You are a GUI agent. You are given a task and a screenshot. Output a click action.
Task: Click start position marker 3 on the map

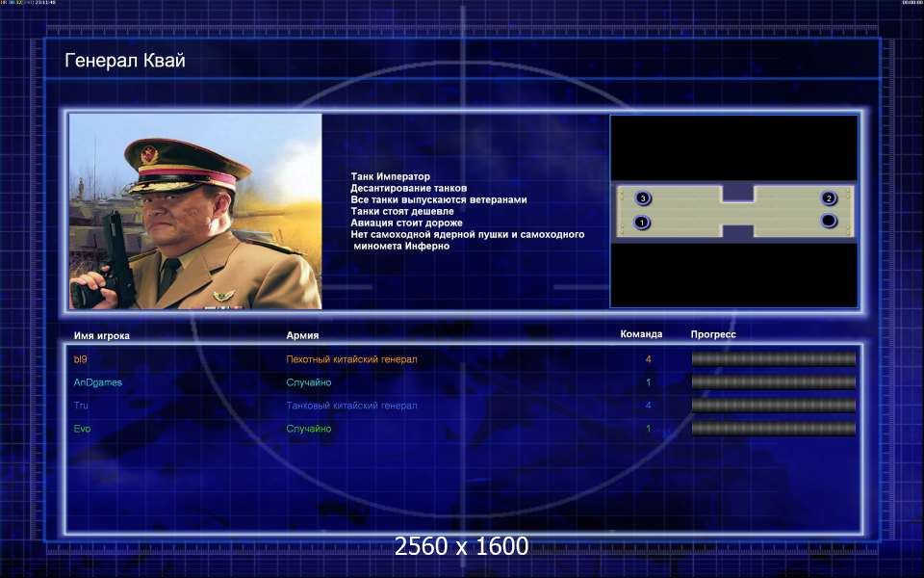click(x=643, y=198)
